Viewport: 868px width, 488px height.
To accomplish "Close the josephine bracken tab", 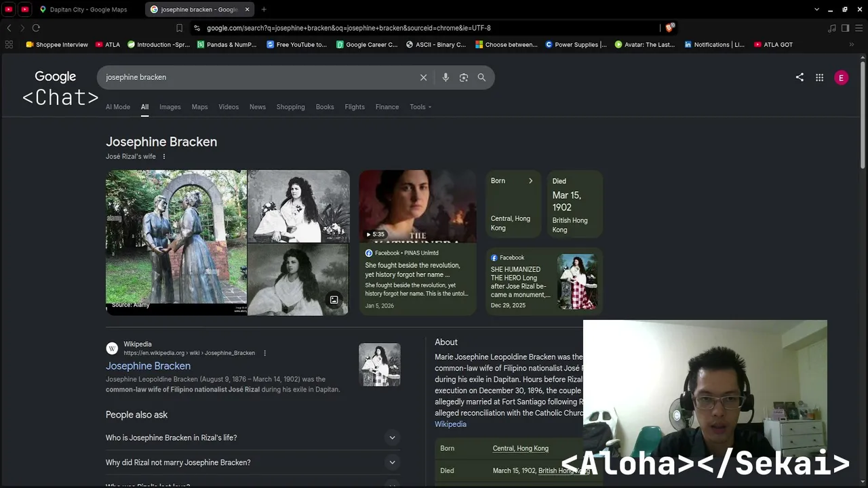I will 247,9.
